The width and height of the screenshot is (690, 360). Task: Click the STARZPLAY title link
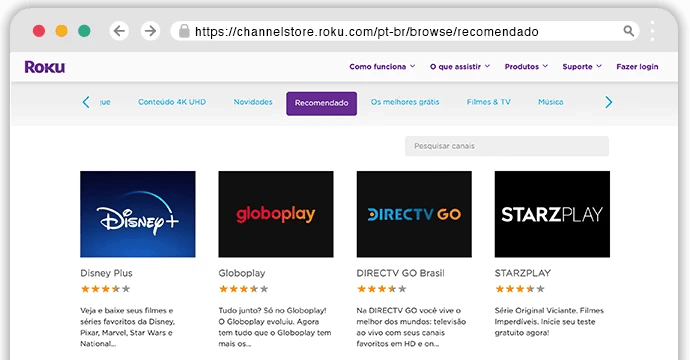pyautogui.click(x=523, y=273)
